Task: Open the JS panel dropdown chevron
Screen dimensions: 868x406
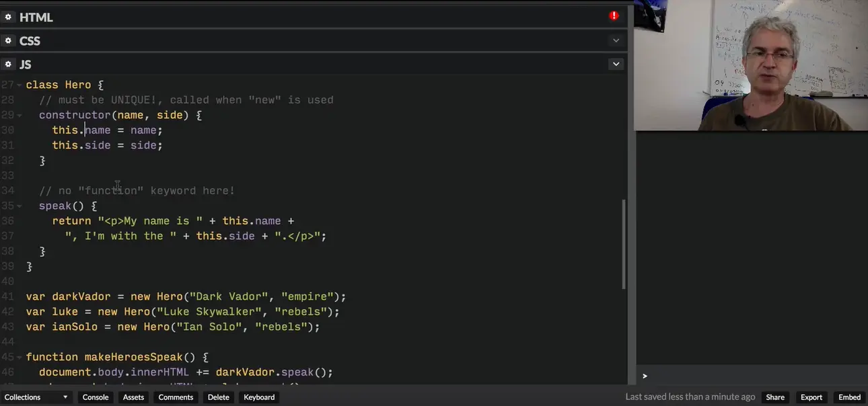Action: click(x=616, y=64)
